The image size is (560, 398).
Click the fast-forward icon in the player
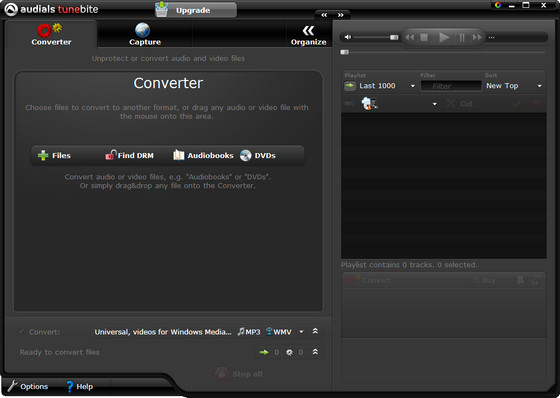(x=477, y=37)
